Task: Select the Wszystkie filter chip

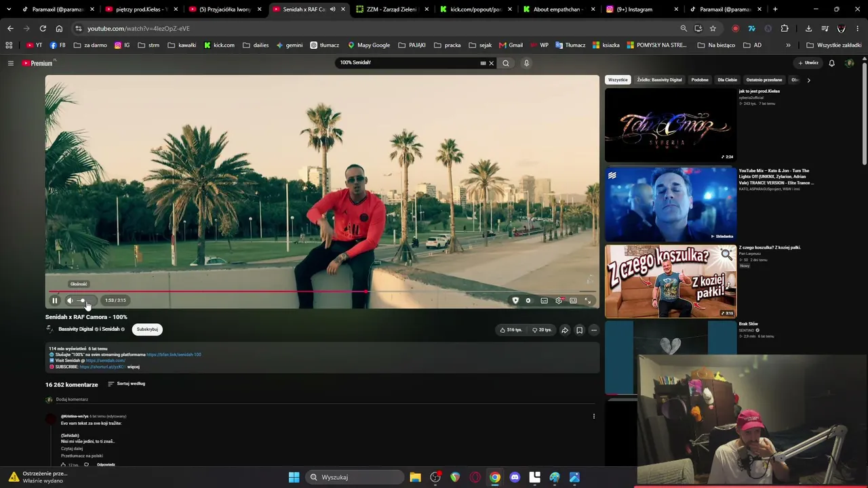Action: click(618, 80)
